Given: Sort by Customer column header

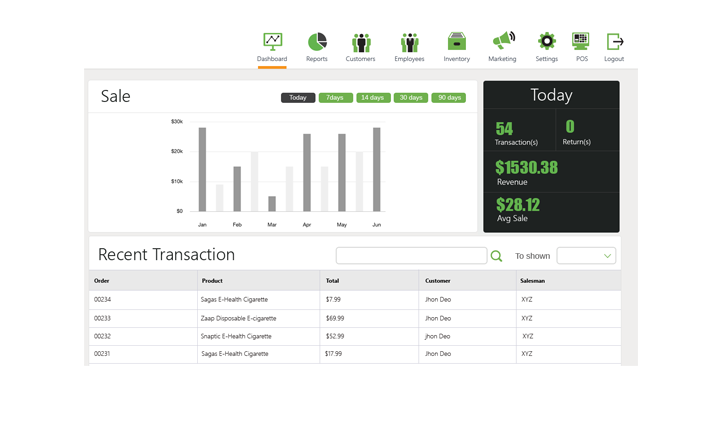Looking at the screenshot, I should coord(437,281).
